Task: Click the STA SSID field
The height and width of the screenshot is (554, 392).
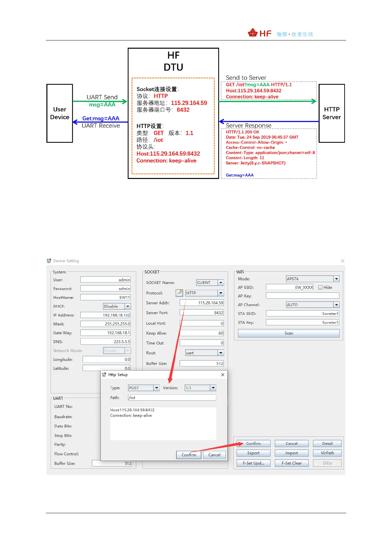Action: click(302, 314)
